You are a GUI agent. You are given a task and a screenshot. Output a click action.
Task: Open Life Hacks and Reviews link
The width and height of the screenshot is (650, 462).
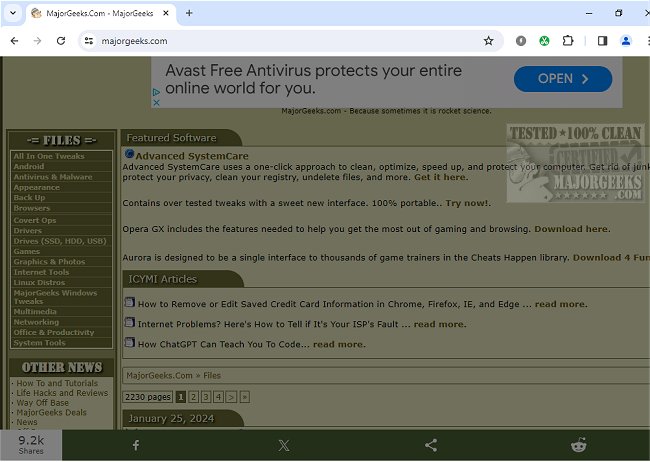(x=62, y=393)
